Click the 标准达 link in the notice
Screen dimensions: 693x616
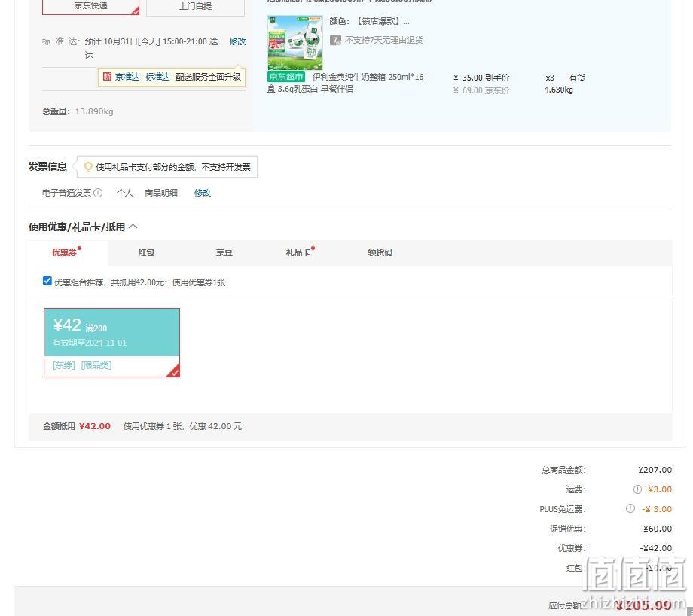point(157,77)
